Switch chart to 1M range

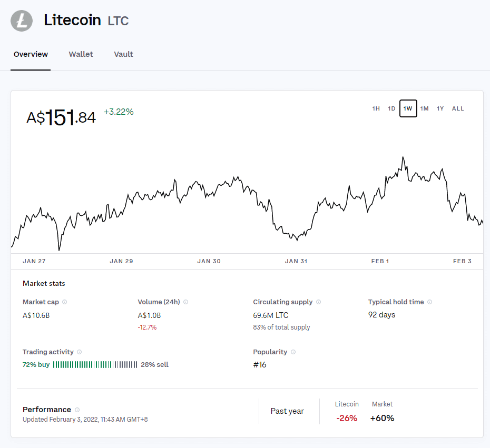click(x=424, y=108)
